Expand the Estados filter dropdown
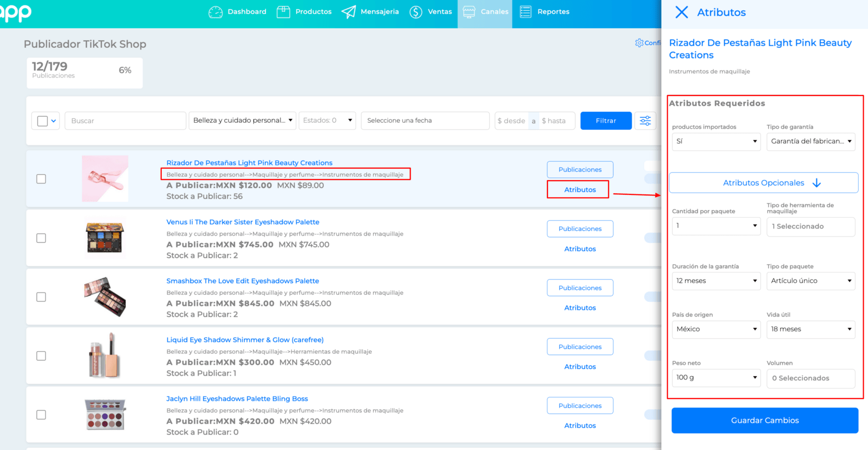This screenshot has height=450, width=868. pyautogui.click(x=327, y=121)
